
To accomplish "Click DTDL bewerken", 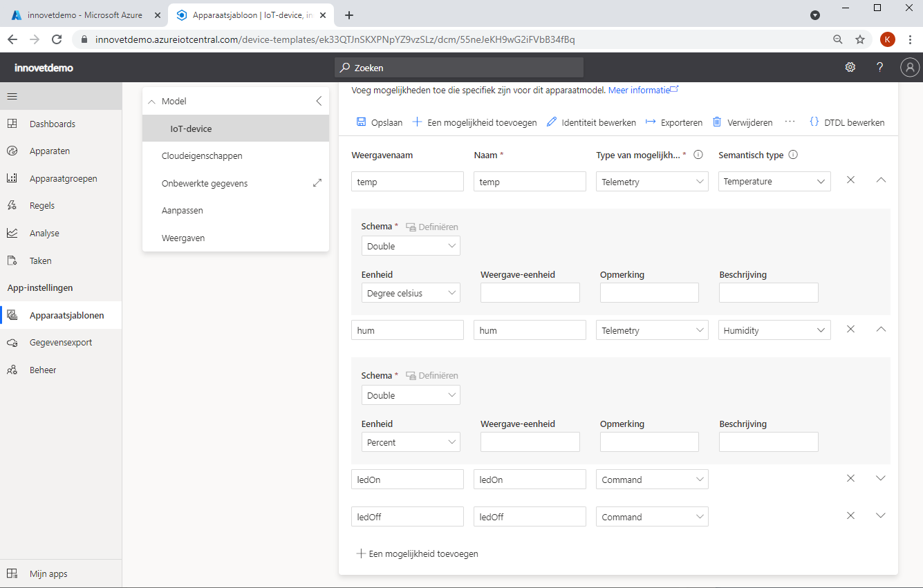I will (846, 122).
